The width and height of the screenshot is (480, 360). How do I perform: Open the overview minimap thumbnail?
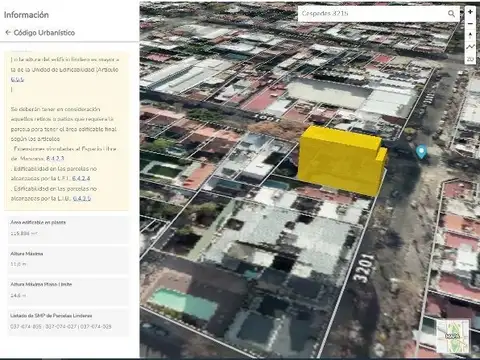453,336
